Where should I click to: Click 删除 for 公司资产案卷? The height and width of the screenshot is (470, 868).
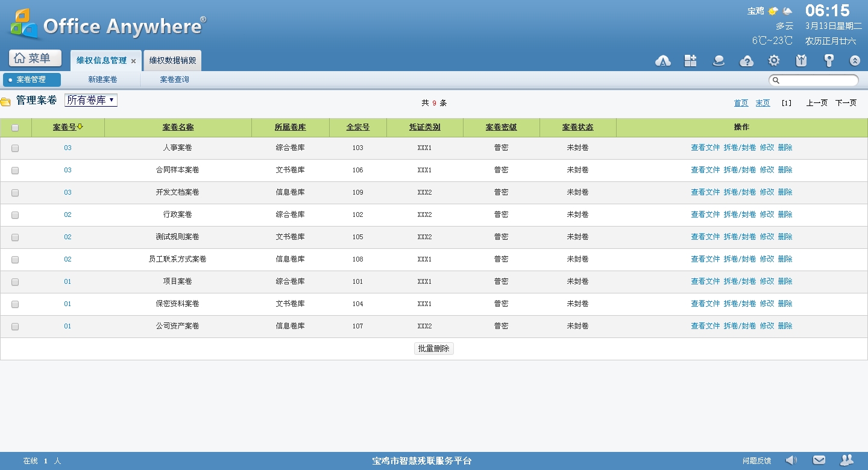[785, 326]
